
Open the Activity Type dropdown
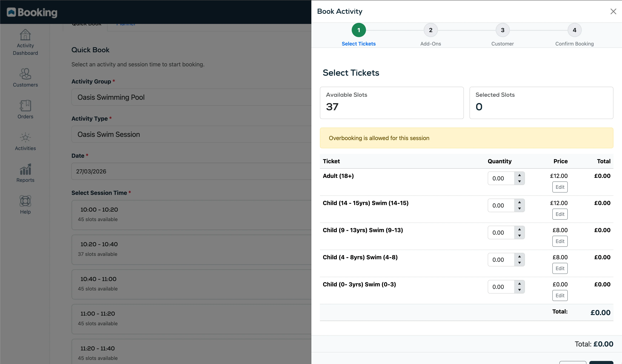pos(191,134)
